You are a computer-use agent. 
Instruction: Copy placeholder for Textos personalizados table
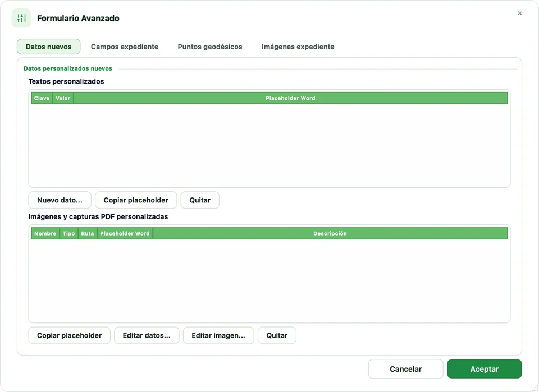(136, 200)
